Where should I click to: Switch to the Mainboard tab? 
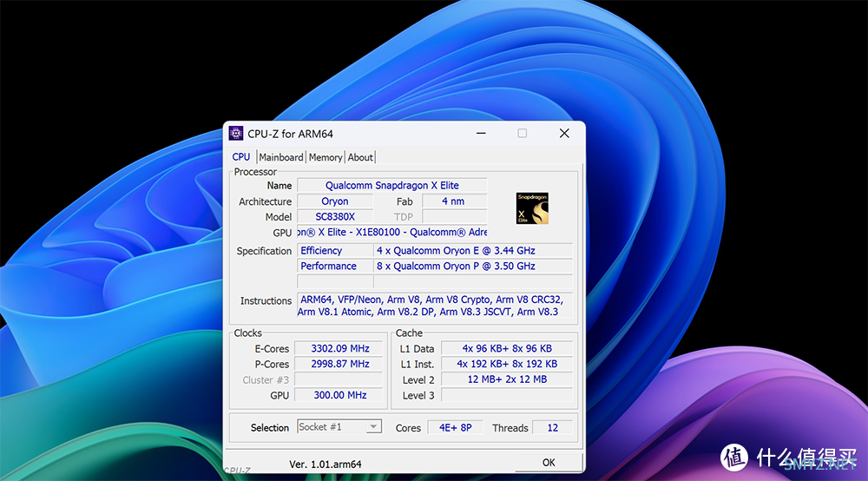click(x=281, y=157)
